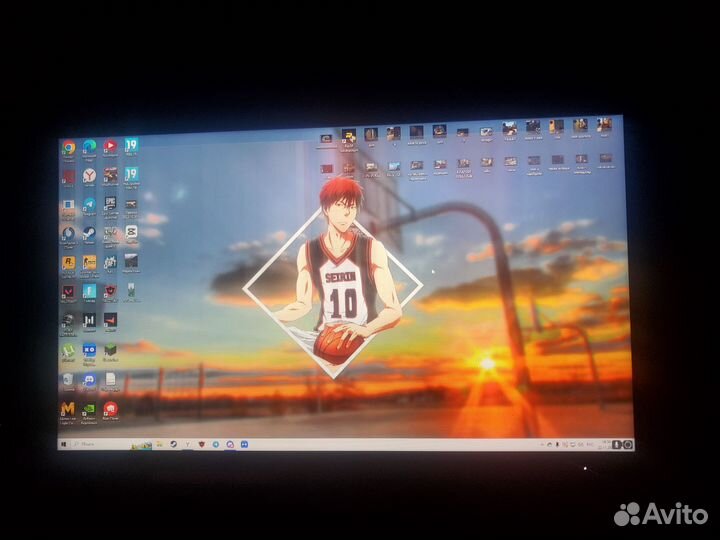This screenshot has height=540, width=720.
Task: Open the notification center in the taskbar corner
Action: [628, 443]
